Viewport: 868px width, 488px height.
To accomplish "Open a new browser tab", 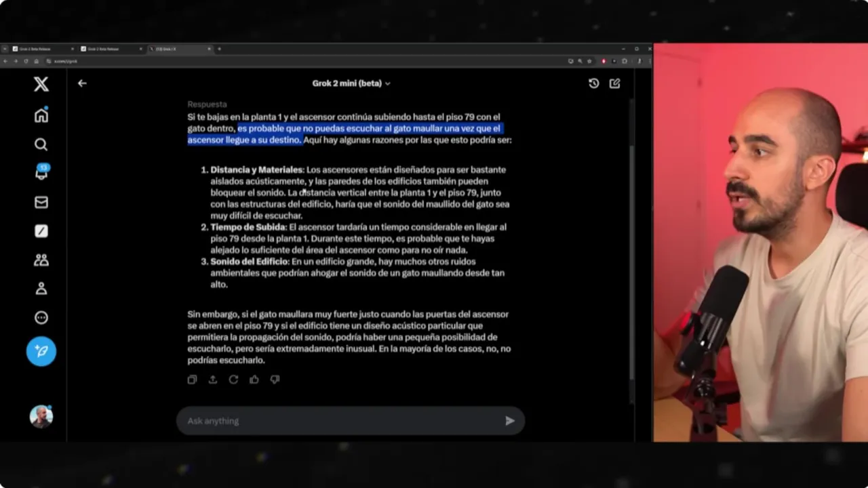I will coord(219,49).
